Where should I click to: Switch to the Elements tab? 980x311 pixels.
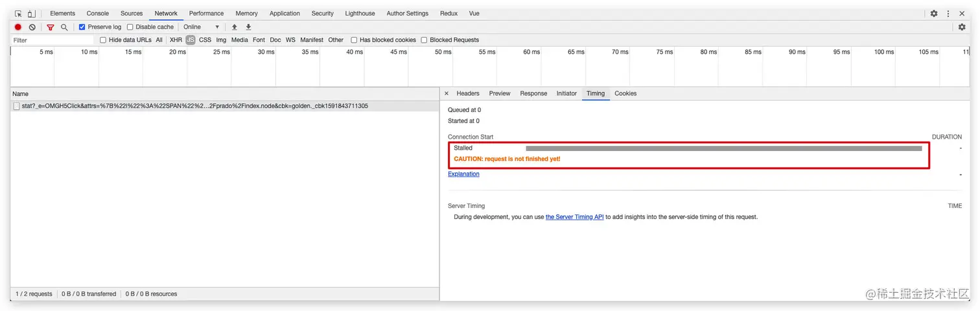pyautogui.click(x=62, y=14)
